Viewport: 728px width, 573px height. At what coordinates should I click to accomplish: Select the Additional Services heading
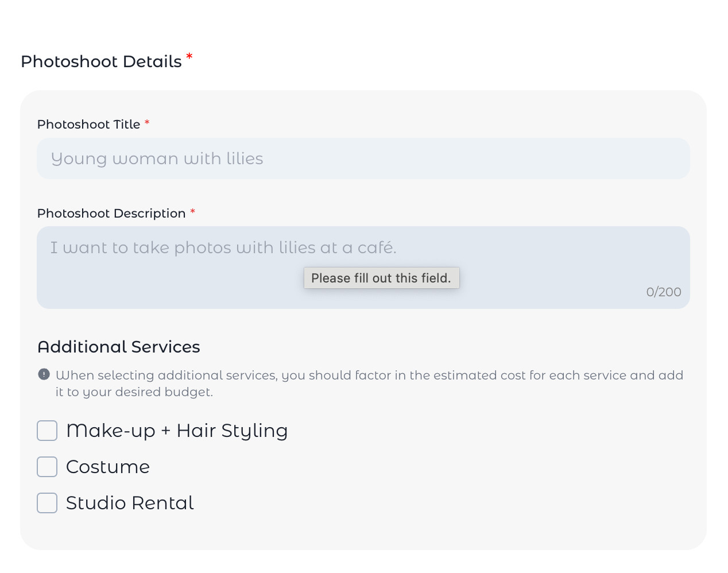click(119, 347)
